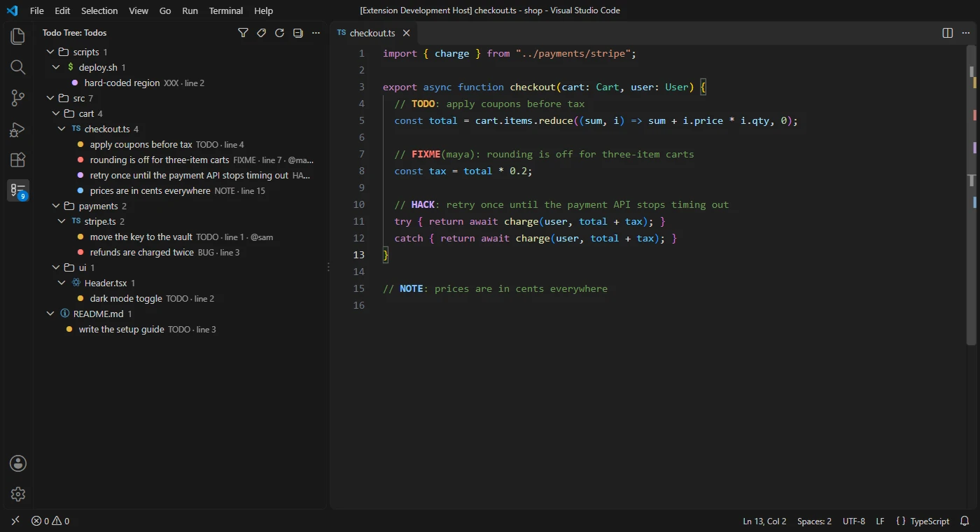Click the Spaces: 2 indentation setting
Viewport: 980px width, 532px height.
click(814, 521)
